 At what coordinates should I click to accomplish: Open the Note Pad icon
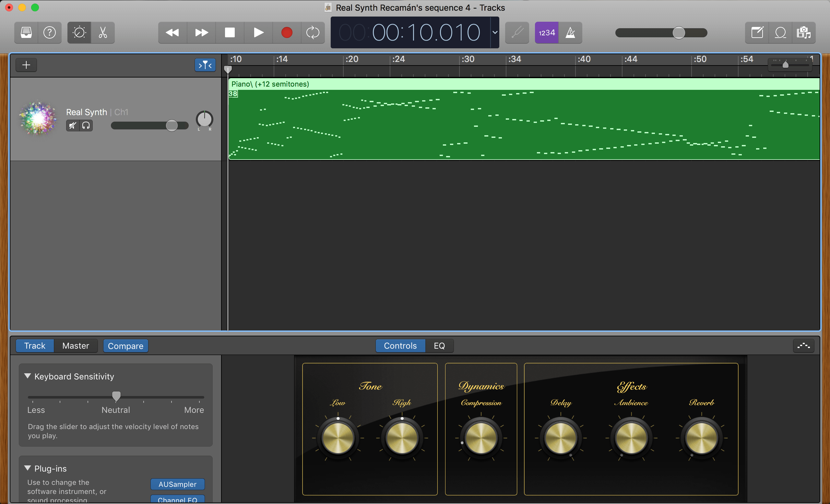pos(757,33)
